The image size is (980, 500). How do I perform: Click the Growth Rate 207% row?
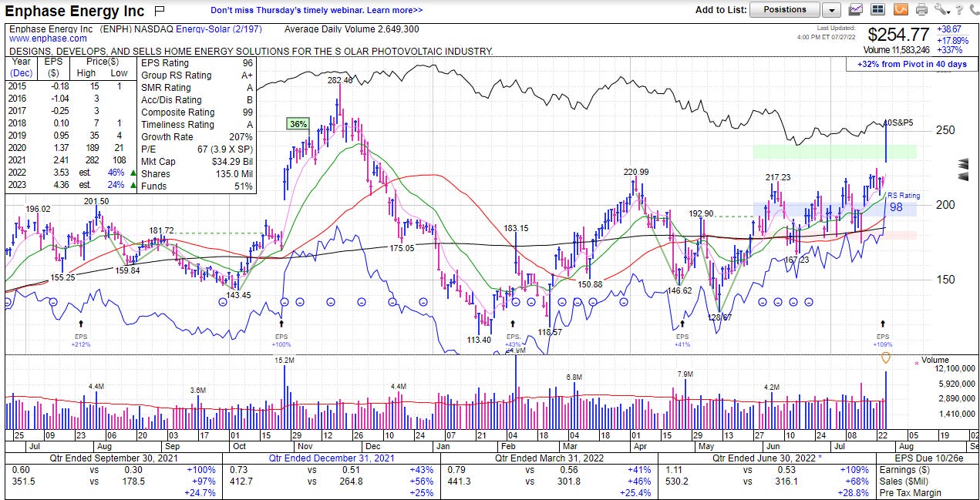point(197,137)
